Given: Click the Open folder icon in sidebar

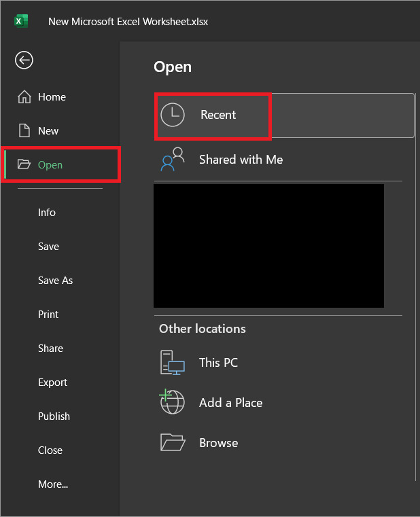Looking at the screenshot, I should [24, 164].
